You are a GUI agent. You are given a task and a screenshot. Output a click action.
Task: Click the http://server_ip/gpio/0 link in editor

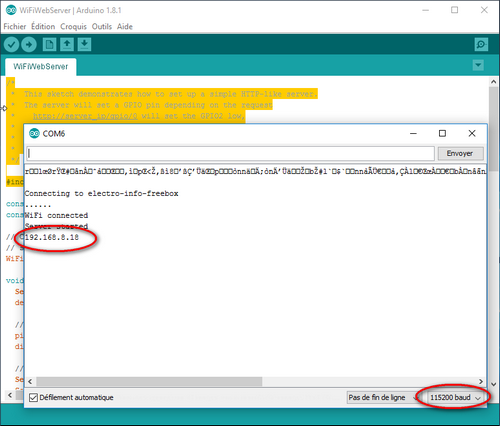pos(85,116)
